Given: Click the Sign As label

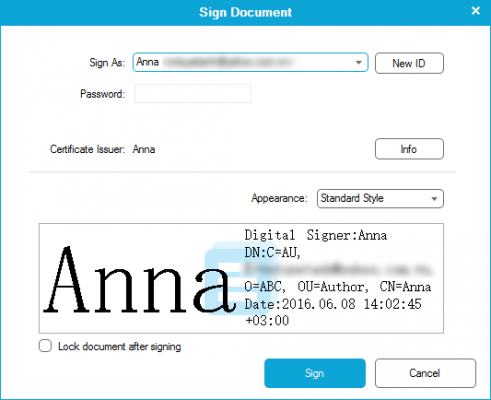Looking at the screenshot, I should 107,62.
